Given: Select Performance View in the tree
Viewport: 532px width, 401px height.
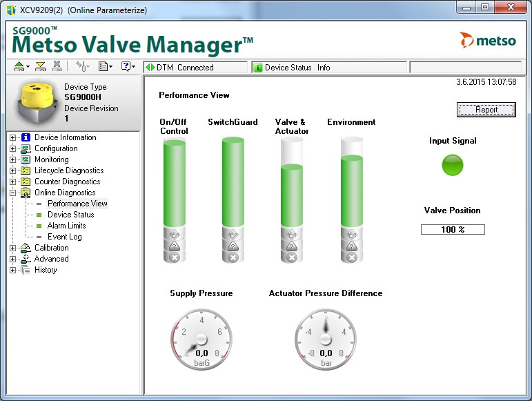Looking at the screenshot, I should (x=77, y=204).
